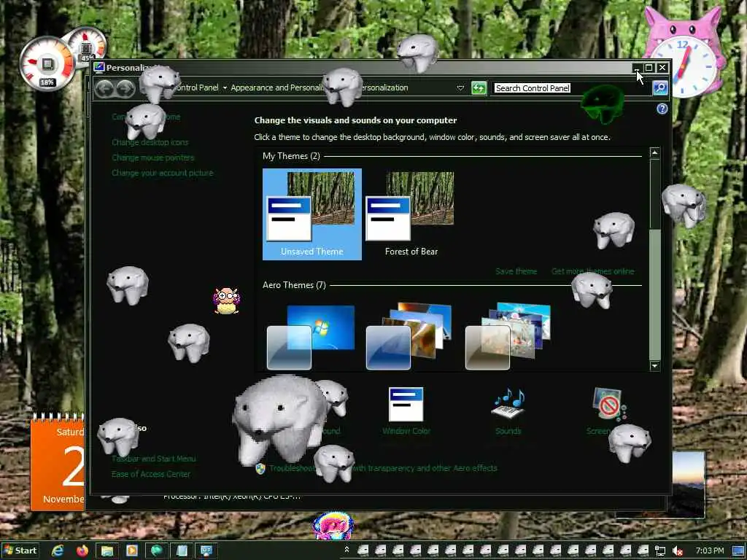The width and height of the screenshot is (747, 560).
Task: Click Appearance and Personalization breadcrumb
Action: pos(277,87)
